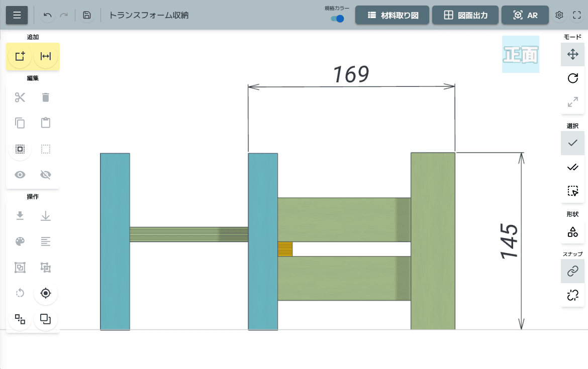Select the single selection checkmark tool

tap(572, 143)
